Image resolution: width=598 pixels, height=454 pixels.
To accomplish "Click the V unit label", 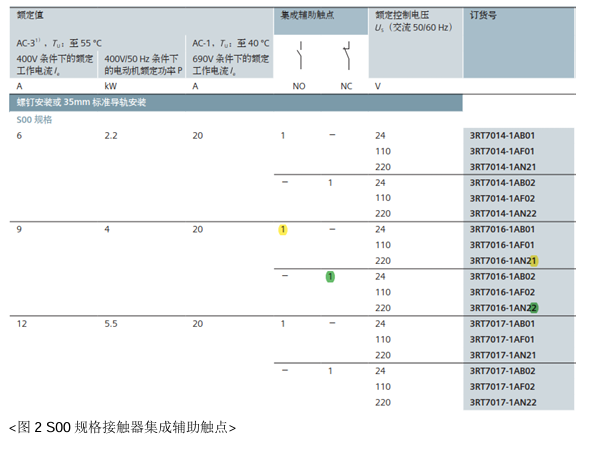I will point(378,86).
